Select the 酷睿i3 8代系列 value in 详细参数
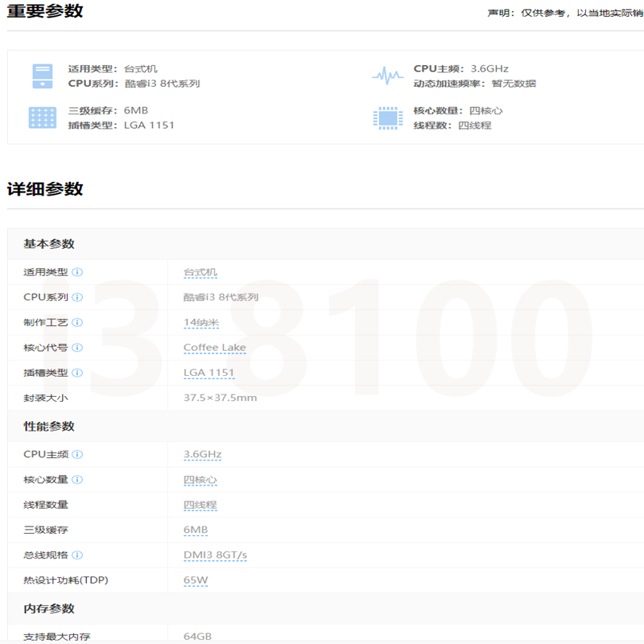Screen dimensions: 644x644 [221, 297]
